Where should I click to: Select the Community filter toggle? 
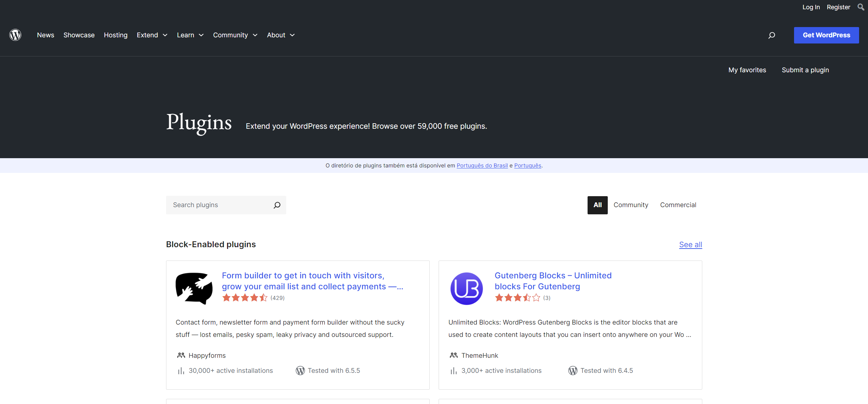click(631, 205)
